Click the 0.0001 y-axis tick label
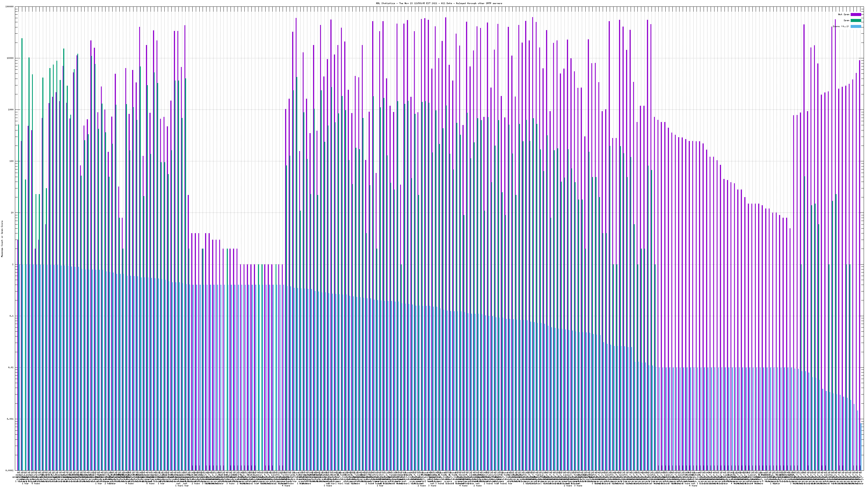This screenshot has width=868, height=488. 10,470
